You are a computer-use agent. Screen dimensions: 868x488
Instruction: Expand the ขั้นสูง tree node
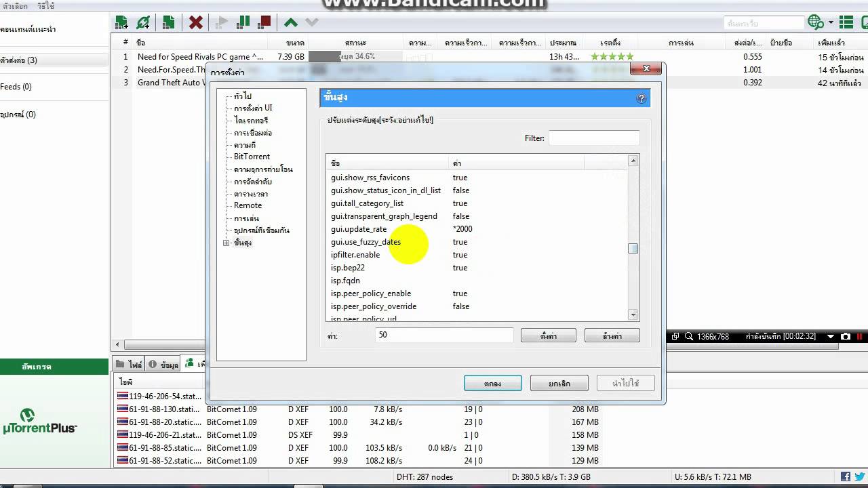(x=226, y=243)
